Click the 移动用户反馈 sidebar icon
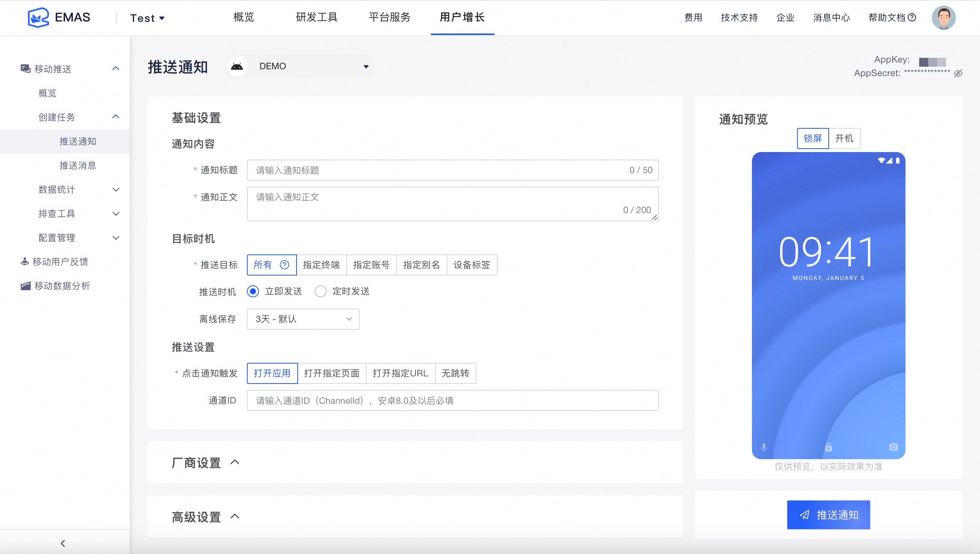 coord(25,262)
